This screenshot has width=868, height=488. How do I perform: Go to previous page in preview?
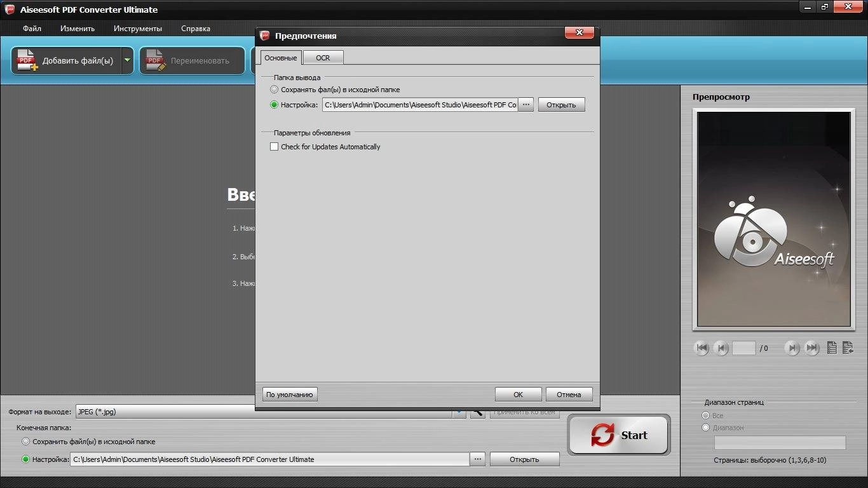[721, 348]
